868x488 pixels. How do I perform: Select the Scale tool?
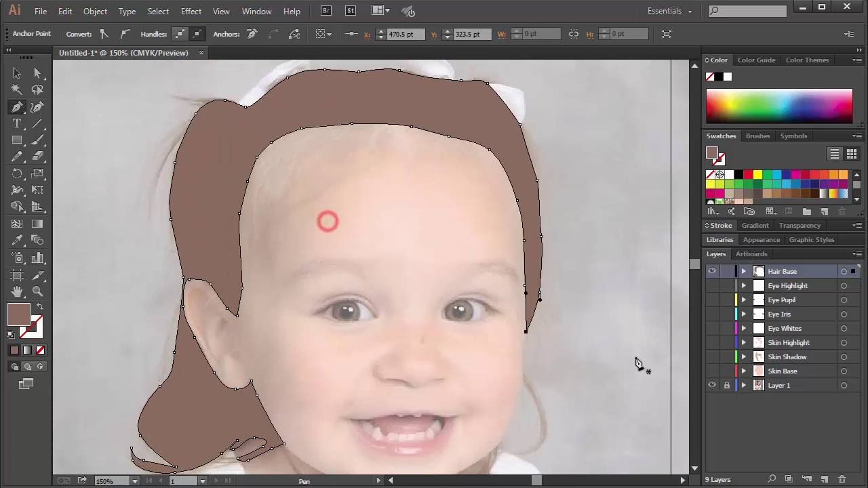pos(37,174)
